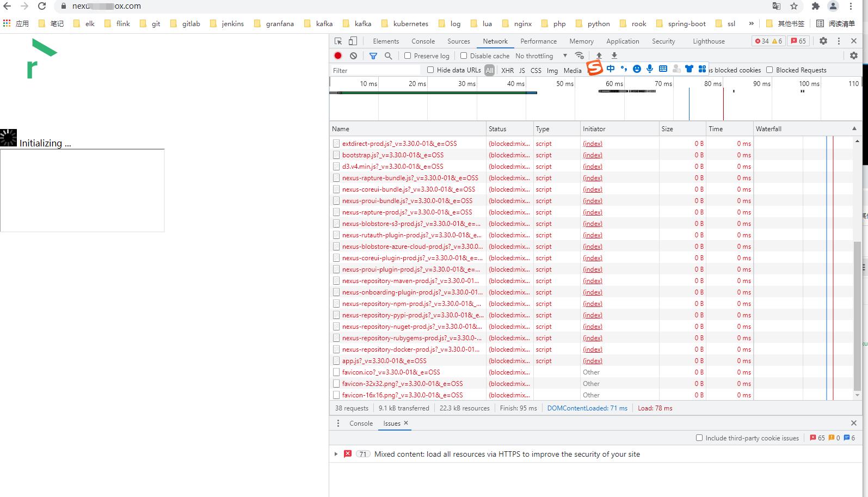
Task: Open the Performance tab
Action: pos(538,41)
